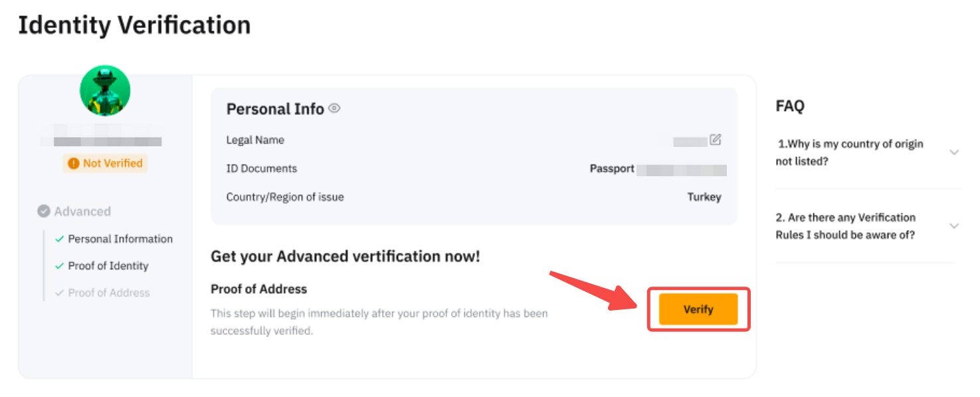Select Proof of Identity step in sidebar

pyautogui.click(x=108, y=266)
